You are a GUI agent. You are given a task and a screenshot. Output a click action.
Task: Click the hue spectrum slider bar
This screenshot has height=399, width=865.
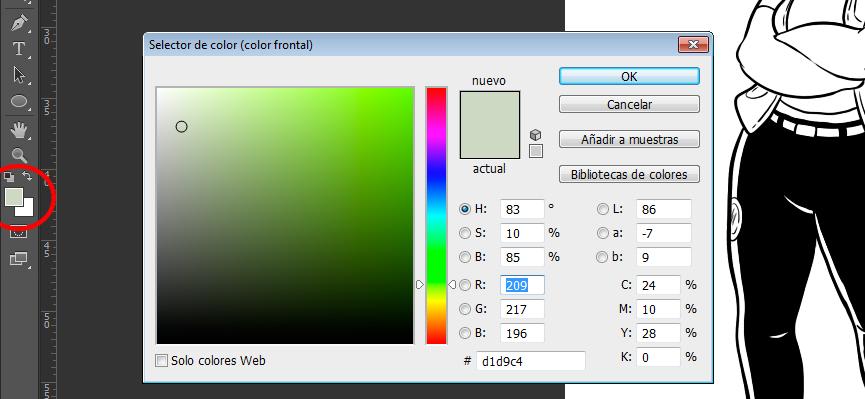[436, 215]
